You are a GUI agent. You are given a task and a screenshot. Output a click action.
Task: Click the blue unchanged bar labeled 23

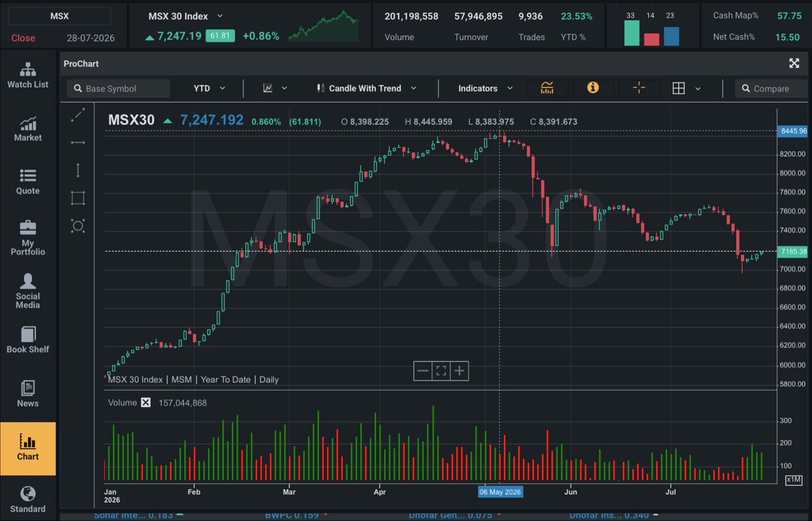coord(671,37)
